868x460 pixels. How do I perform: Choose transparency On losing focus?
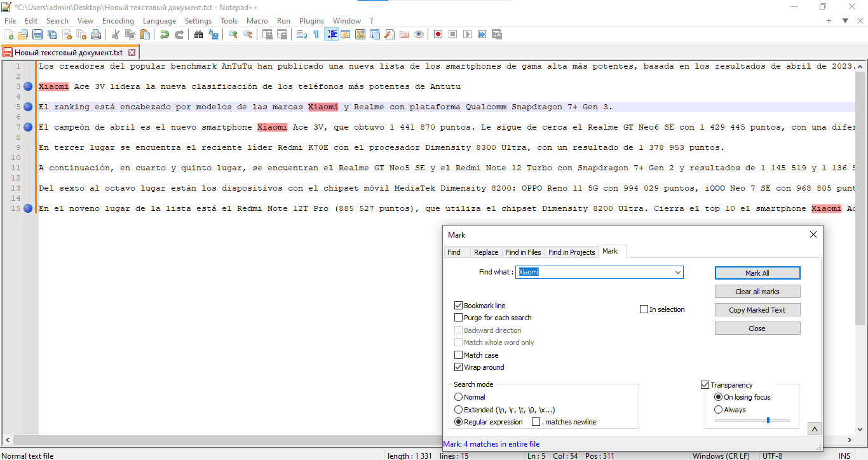[719, 397]
